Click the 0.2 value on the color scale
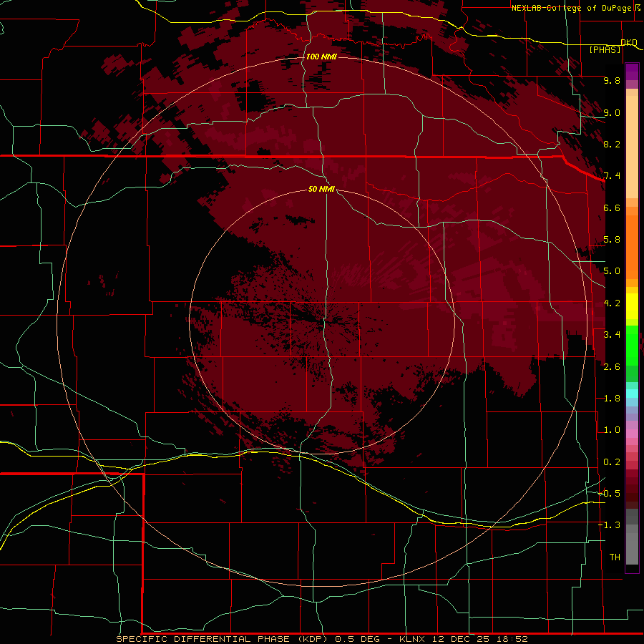 click(612, 462)
